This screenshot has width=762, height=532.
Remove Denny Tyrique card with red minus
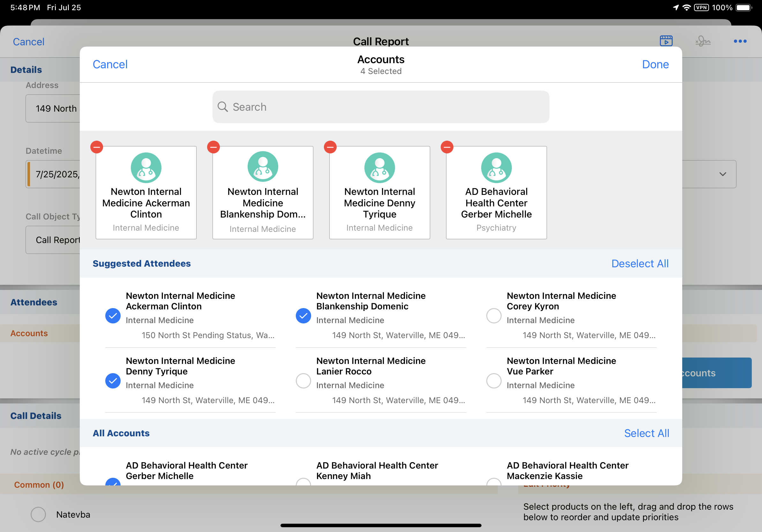click(330, 147)
